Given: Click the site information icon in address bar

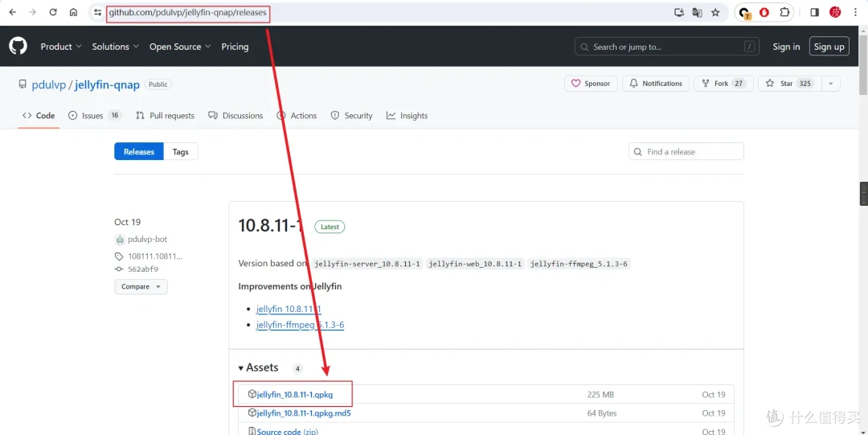Looking at the screenshot, I should (97, 12).
